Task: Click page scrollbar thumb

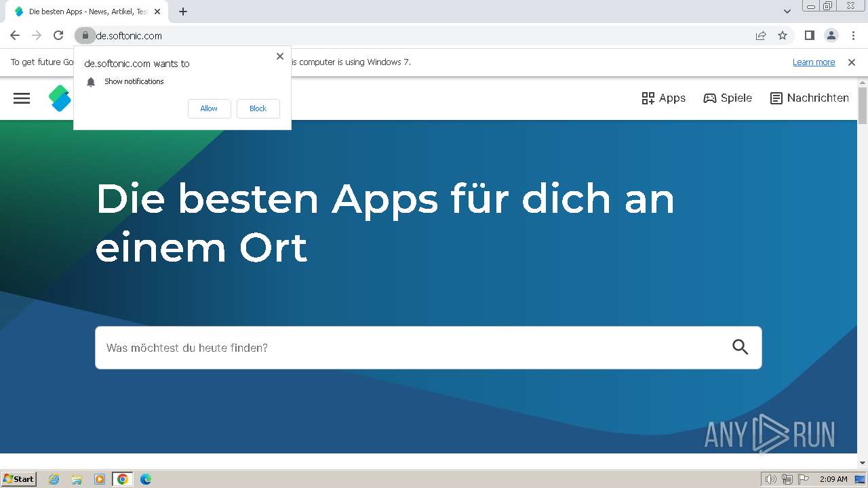Action: point(863,106)
